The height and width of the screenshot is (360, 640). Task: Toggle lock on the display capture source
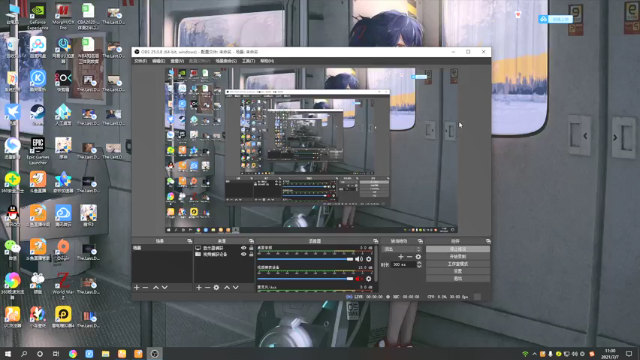(x=251, y=248)
